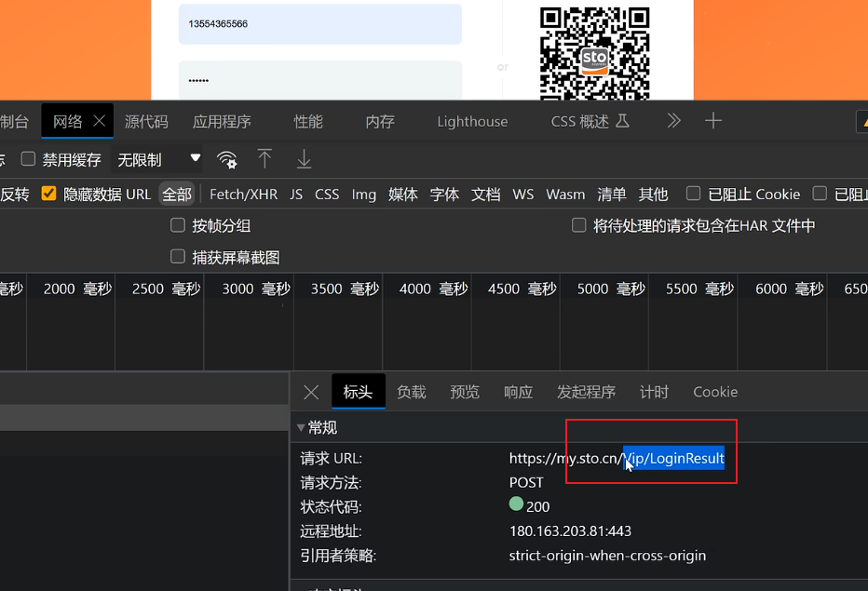Image resolution: width=868 pixels, height=591 pixels.
Task: Filter requests by Fetch/XHR
Action: tap(243, 194)
